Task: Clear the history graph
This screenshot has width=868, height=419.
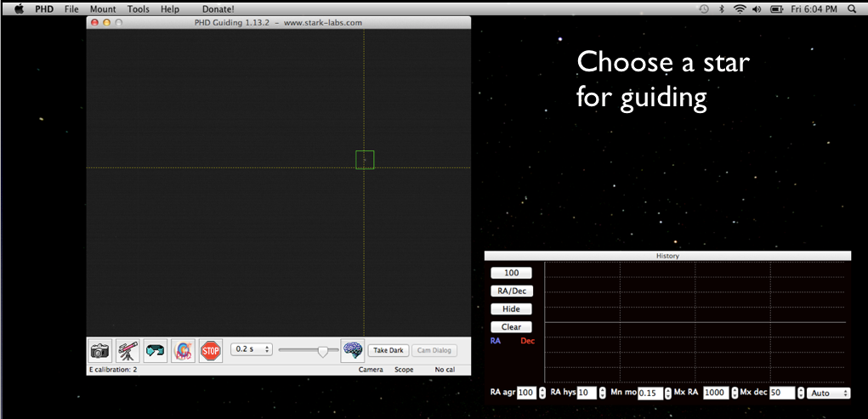Action: coord(511,326)
